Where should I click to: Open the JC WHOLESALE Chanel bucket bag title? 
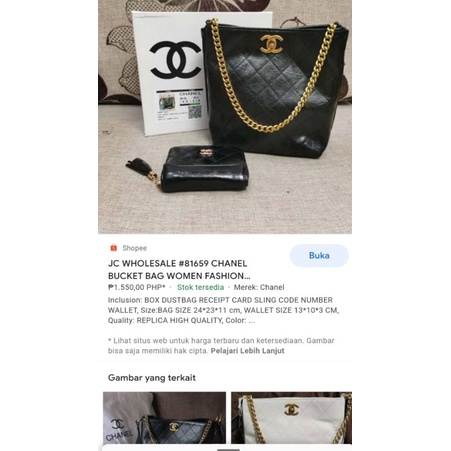[179, 270]
